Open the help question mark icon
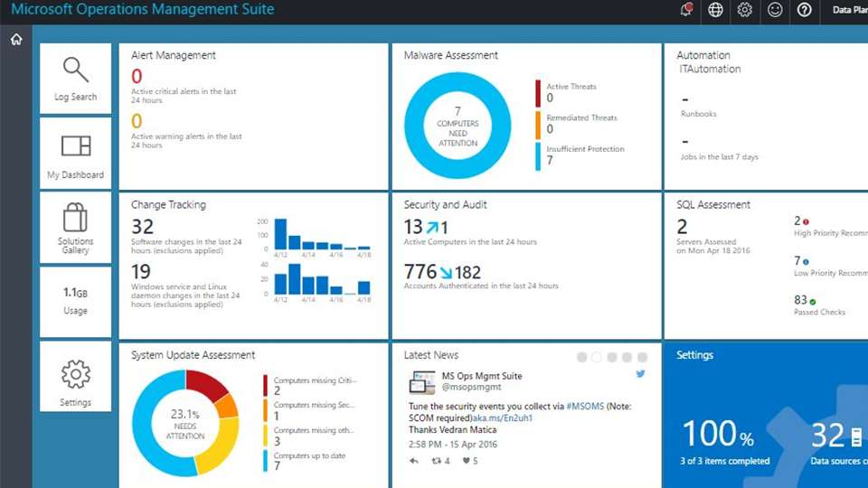868x488 pixels. (804, 10)
